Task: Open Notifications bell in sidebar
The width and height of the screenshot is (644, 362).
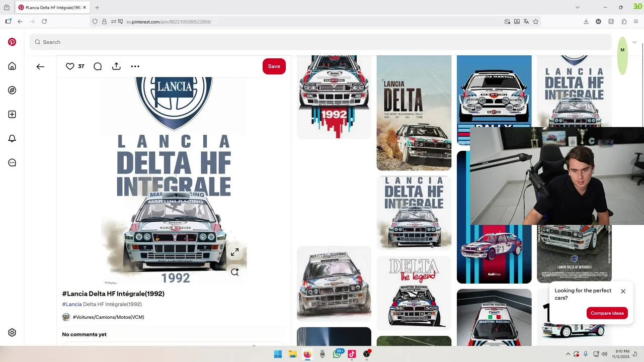Action: [12, 139]
